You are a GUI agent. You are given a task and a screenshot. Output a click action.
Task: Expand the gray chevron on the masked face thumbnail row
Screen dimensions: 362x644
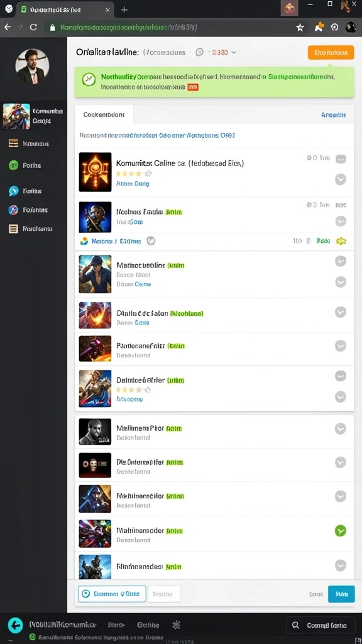tap(340, 462)
